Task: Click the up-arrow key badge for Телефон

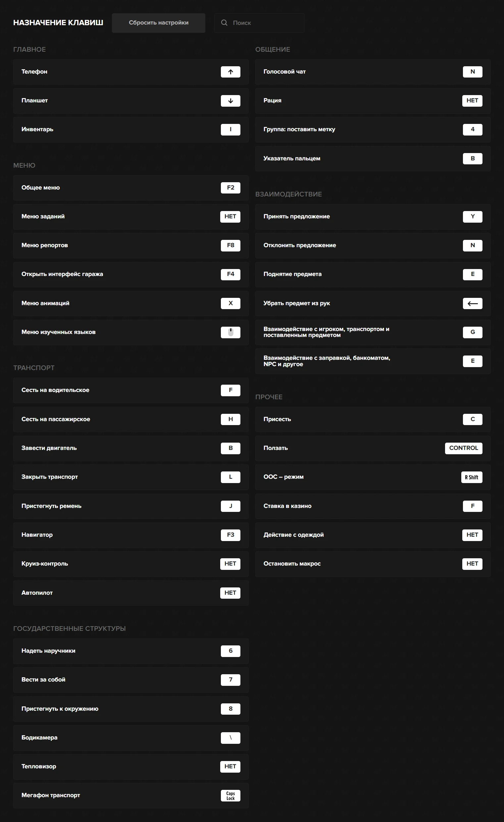Action: 230,72
